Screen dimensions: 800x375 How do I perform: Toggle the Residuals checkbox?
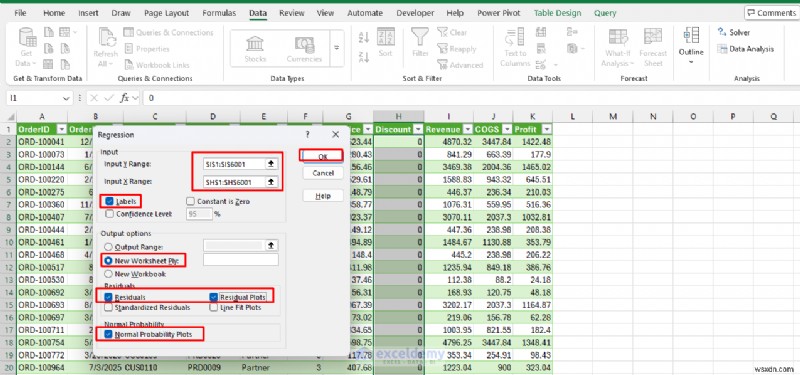point(109,297)
